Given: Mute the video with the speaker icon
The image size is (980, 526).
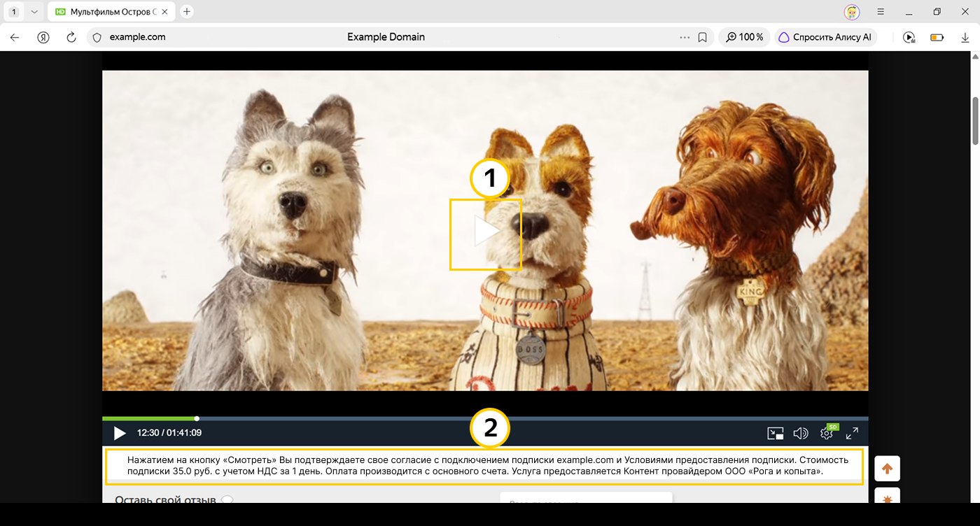Looking at the screenshot, I should pyautogui.click(x=801, y=434).
